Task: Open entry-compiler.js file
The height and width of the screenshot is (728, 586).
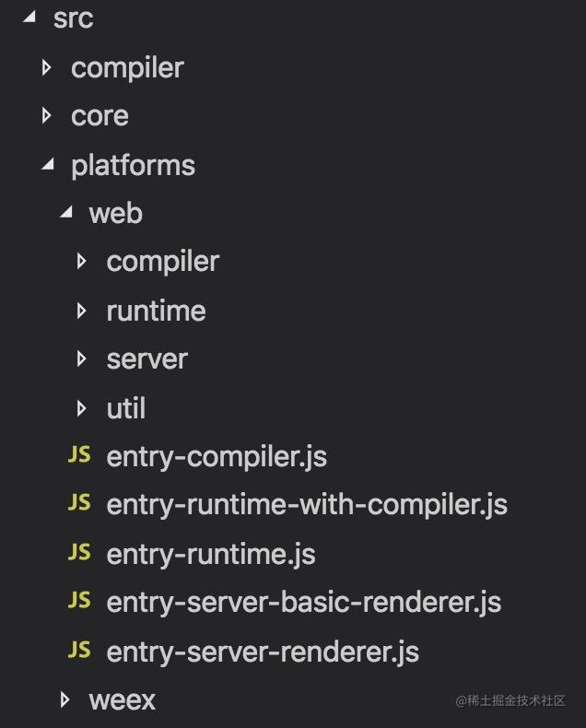Action: pos(217,457)
